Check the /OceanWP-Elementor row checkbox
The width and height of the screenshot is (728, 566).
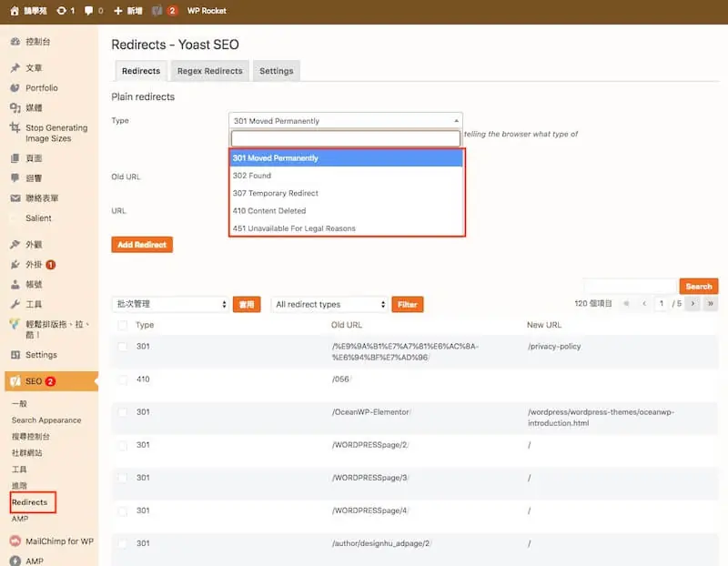pyautogui.click(x=123, y=412)
